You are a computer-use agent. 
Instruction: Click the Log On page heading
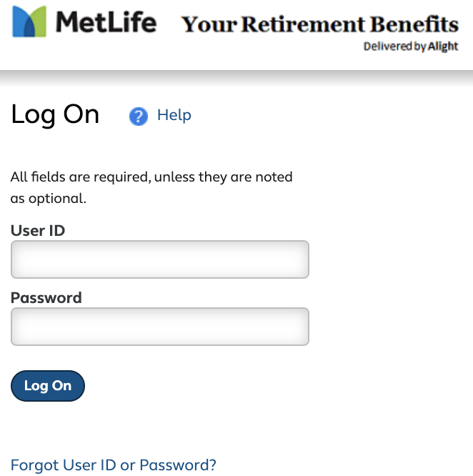tap(55, 115)
